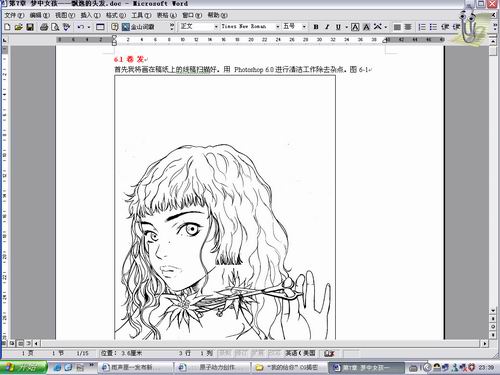Click the 金山词霸 toolbar button

click(x=138, y=27)
